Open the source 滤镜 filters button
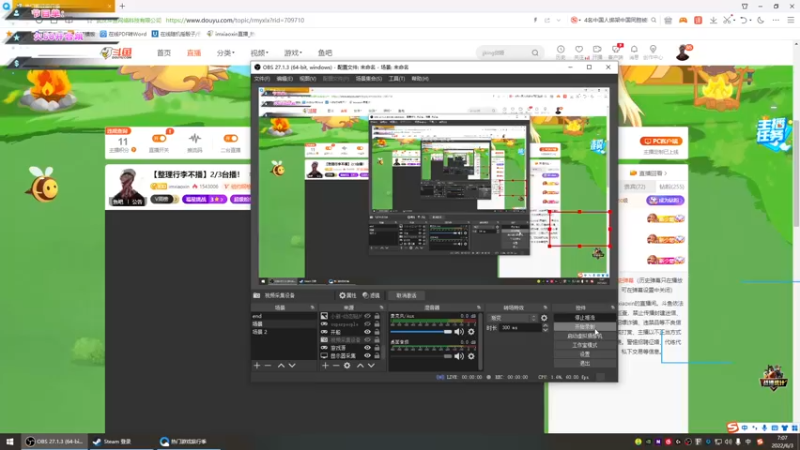This screenshot has width=800, height=450. (371, 295)
